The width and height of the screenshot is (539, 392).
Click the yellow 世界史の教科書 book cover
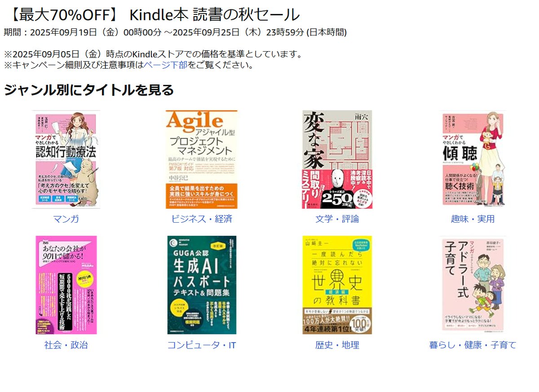click(x=337, y=285)
